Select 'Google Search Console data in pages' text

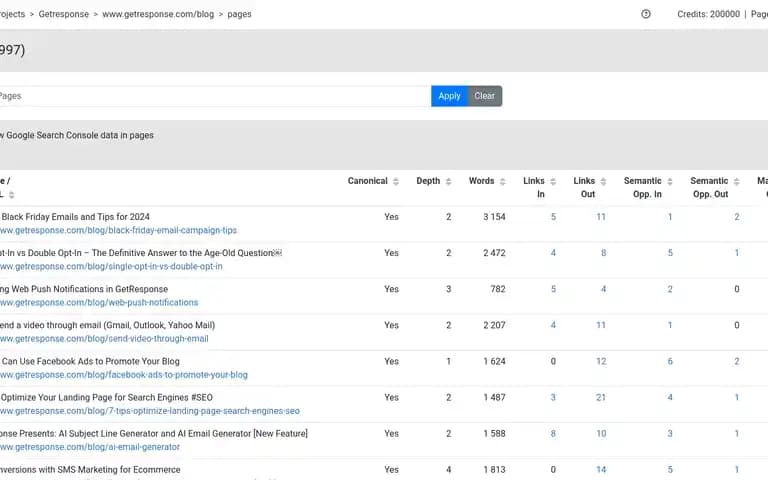click(80, 135)
